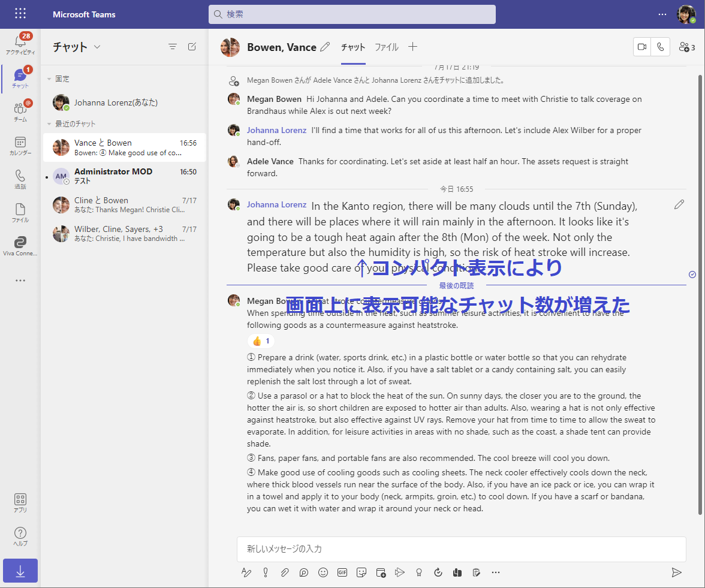This screenshot has height=588, width=705.
Task: Start an audio call
Action: click(x=661, y=47)
